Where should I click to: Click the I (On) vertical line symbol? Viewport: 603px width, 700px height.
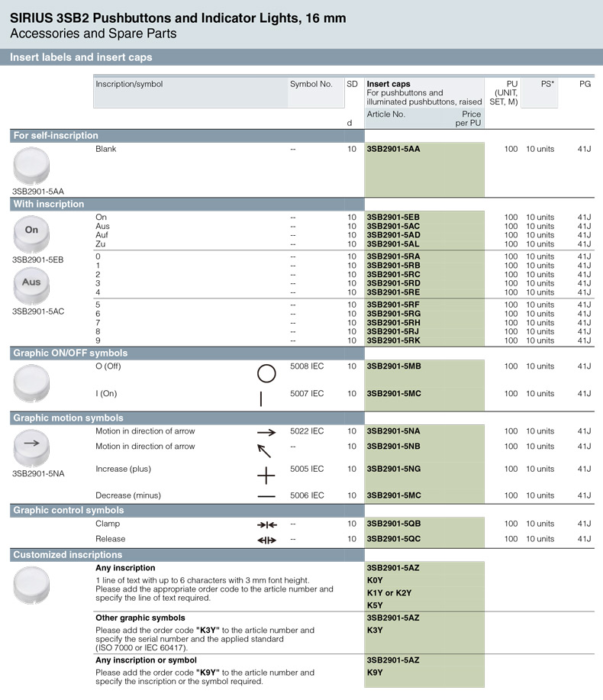[x=261, y=398]
